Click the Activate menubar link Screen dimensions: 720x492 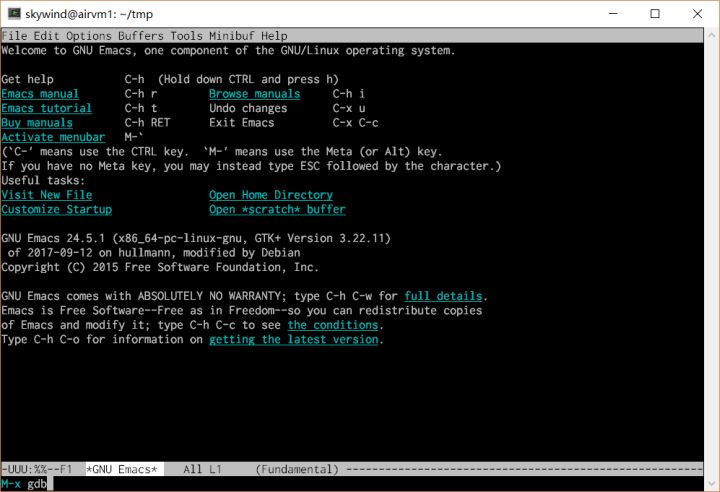53,137
